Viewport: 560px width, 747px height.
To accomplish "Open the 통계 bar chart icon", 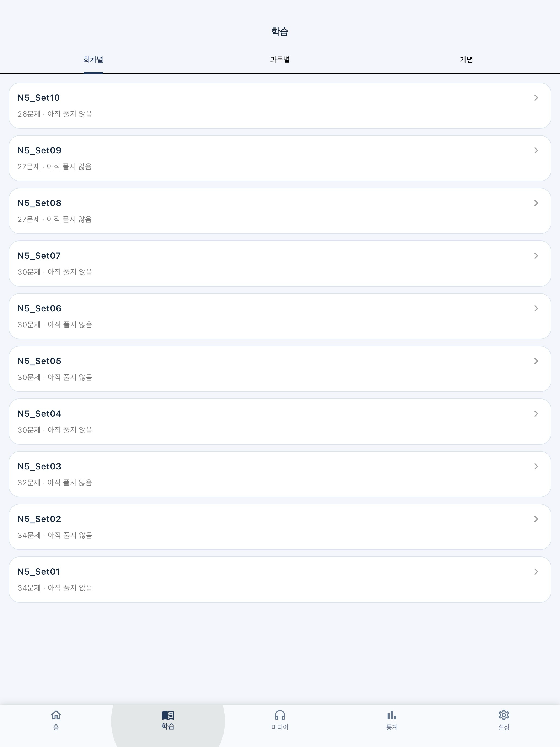I will pos(392,715).
